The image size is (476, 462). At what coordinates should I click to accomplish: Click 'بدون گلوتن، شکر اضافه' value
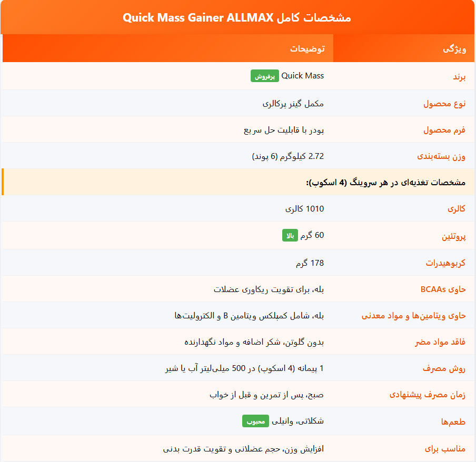point(254,342)
